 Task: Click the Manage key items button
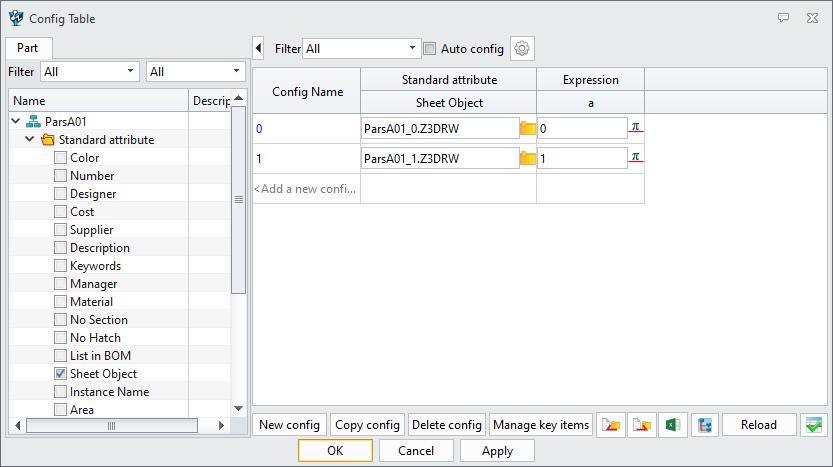(541, 425)
